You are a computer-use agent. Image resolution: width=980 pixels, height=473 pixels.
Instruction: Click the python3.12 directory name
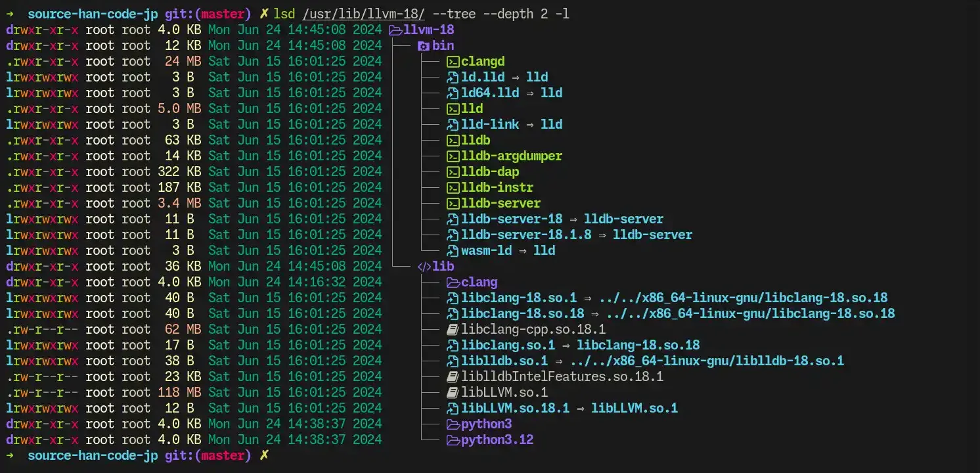click(x=497, y=439)
